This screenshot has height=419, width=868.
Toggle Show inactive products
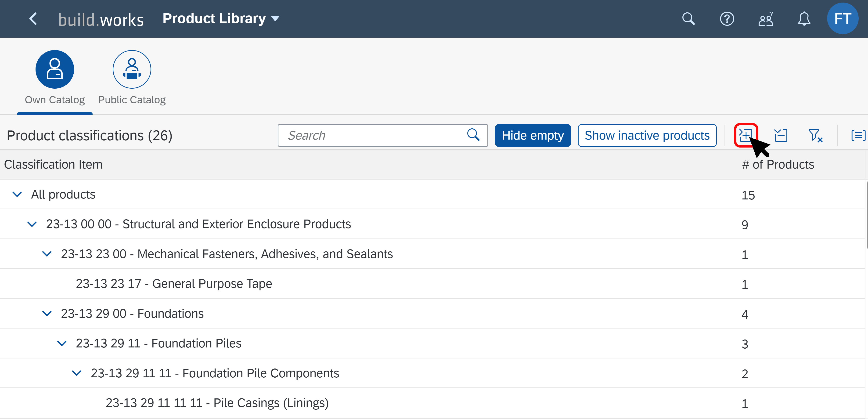pos(647,136)
